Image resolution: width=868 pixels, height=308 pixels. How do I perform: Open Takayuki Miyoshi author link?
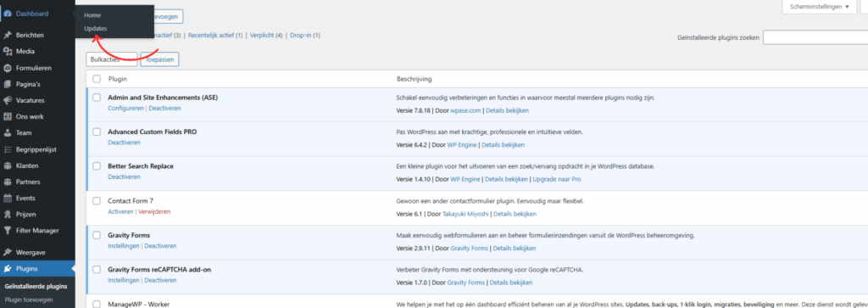[x=465, y=214]
